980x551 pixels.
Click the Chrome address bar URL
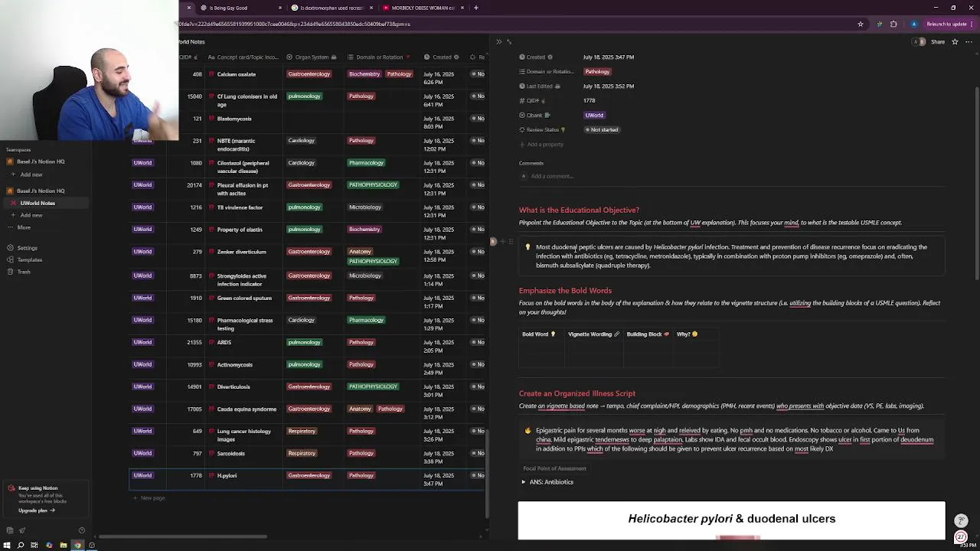296,24
